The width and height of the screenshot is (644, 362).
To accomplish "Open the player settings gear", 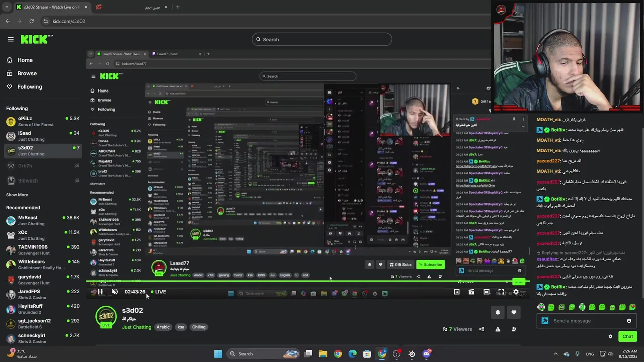I will tap(516, 292).
